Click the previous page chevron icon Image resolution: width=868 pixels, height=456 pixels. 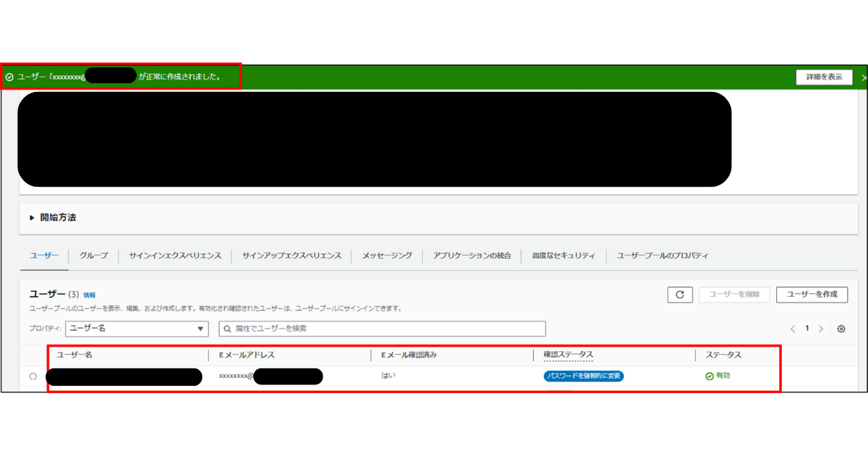tap(792, 329)
